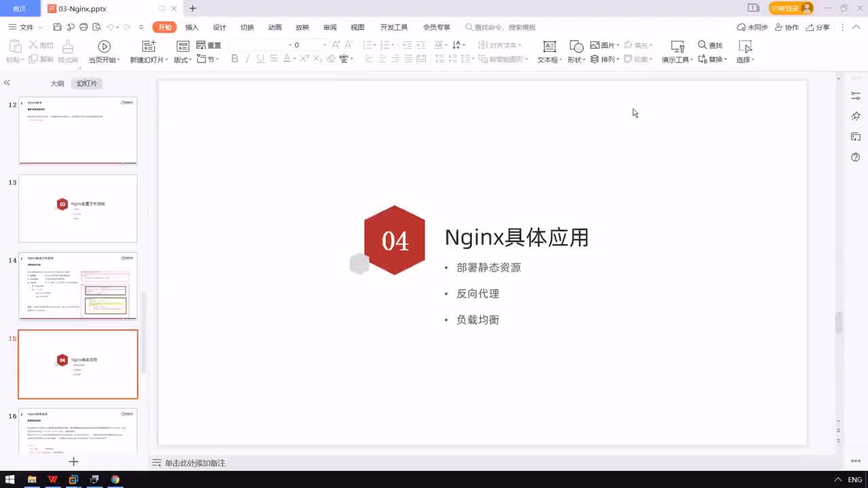
Task: Click the Bold B icon
Action: point(235,59)
